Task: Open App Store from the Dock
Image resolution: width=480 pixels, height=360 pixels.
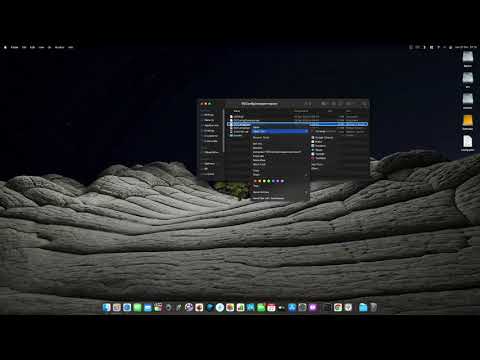Action: pyautogui.click(x=292, y=307)
